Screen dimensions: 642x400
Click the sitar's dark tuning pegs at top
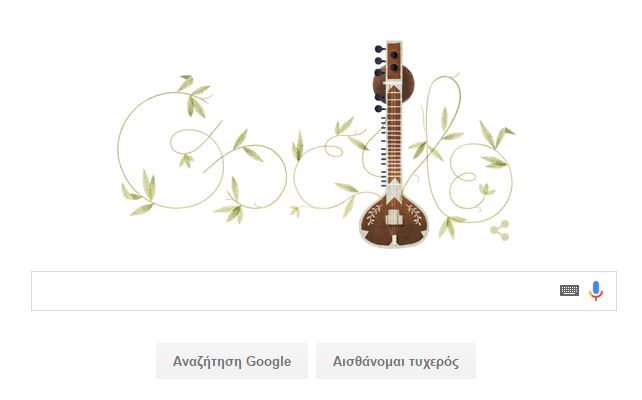click(x=380, y=78)
